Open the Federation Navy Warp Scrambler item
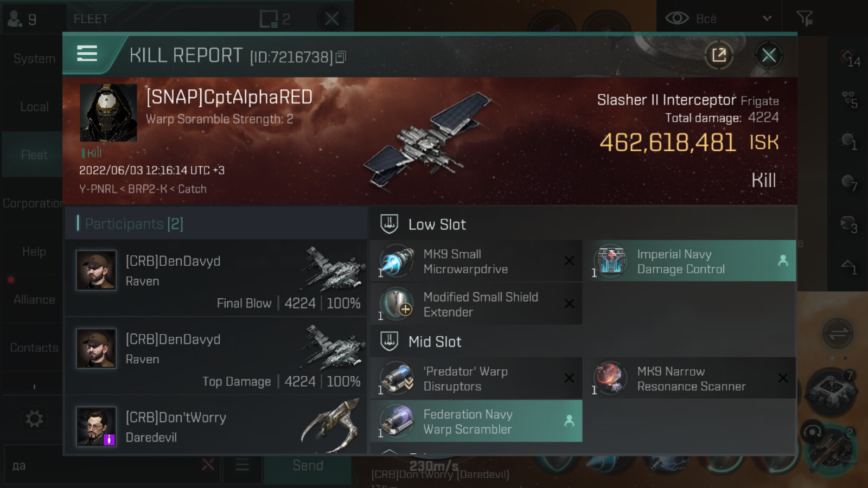 coord(476,421)
